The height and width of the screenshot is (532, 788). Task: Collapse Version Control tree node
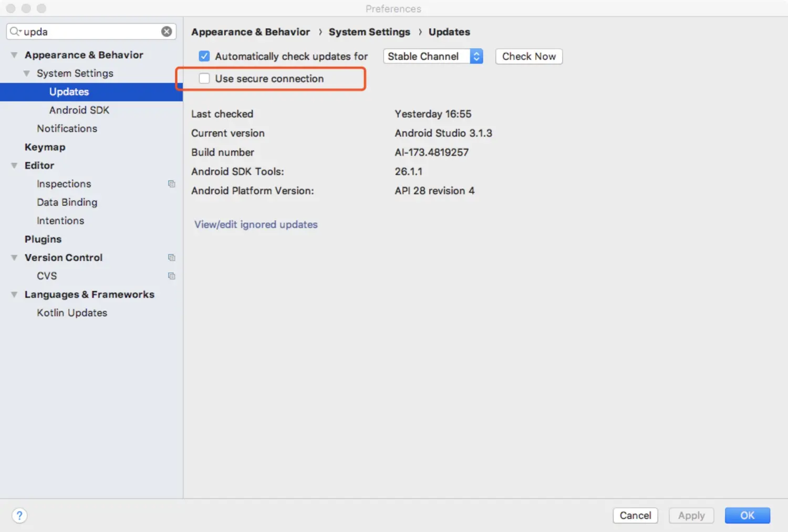point(14,258)
